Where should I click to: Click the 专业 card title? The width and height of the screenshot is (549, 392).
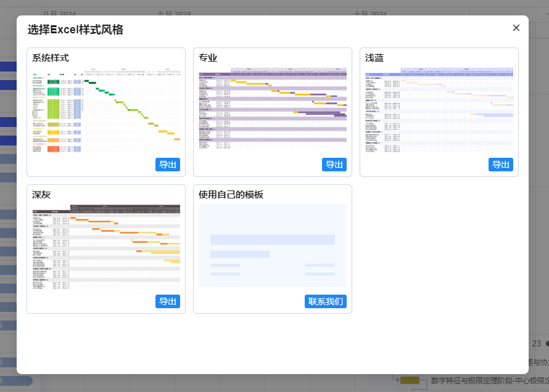click(208, 58)
